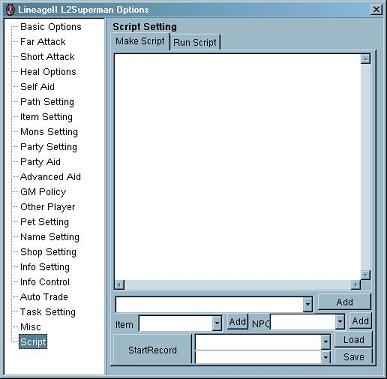Go to the Self Aid page
Screen dimensions: 387x379
[x=37, y=87]
